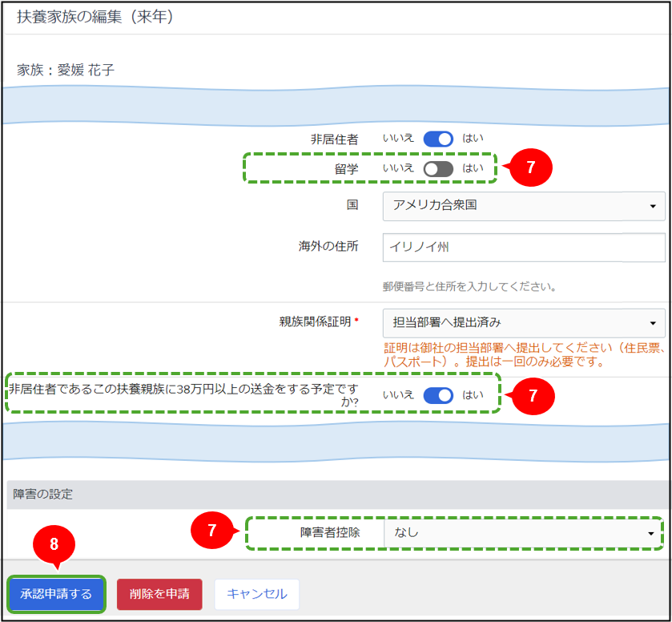The image size is (672, 622).
Task: Click the 家族：愛媛 花子 text
Action: point(66,70)
